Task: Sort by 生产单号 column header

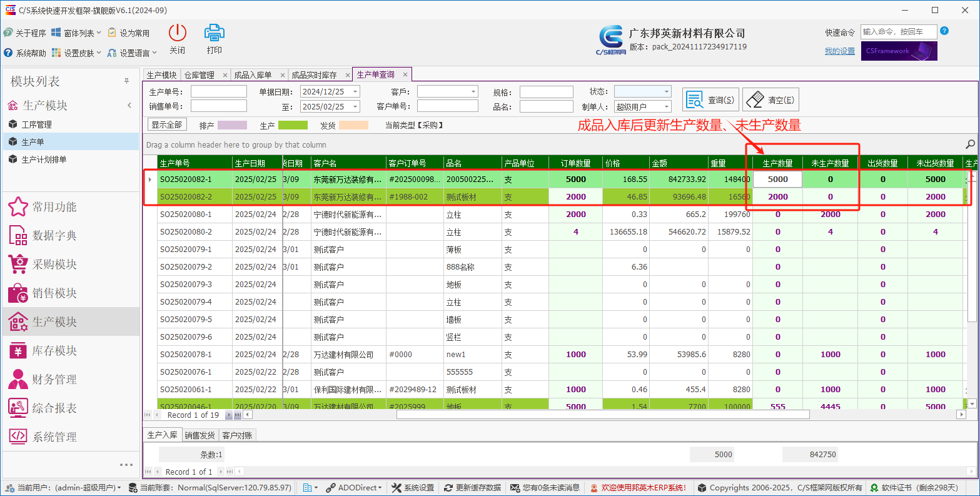Action: (x=194, y=163)
